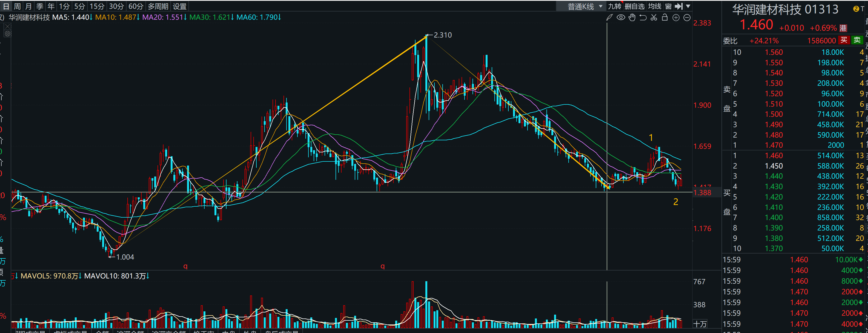Toggle the eye visibility icon for drawings
The height and width of the screenshot is (333, 868).
[621, 18]
